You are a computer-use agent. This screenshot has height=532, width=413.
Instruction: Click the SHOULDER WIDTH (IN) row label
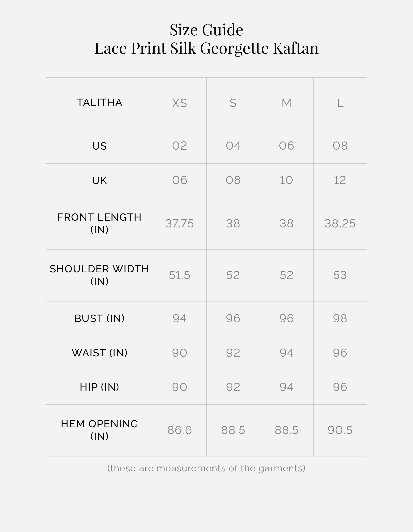(100, 275)
